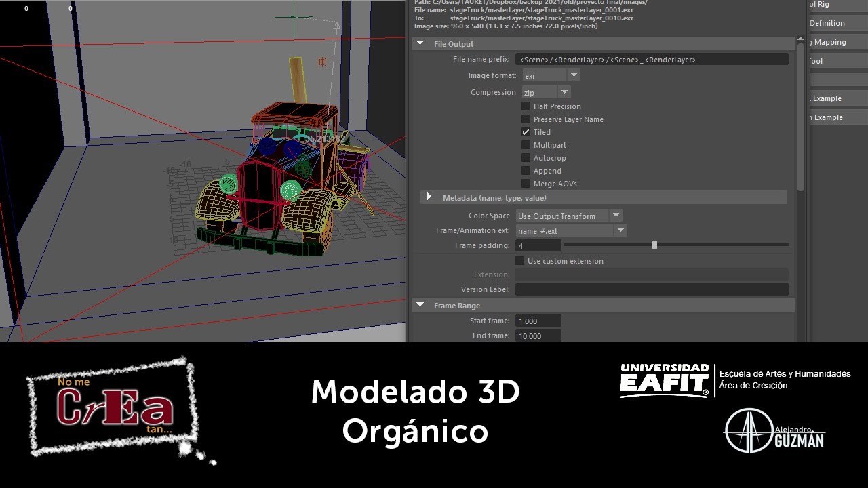Open the Color Space dropdown
The width and height of the screenshot is (868, 488).
click(568, 216)
